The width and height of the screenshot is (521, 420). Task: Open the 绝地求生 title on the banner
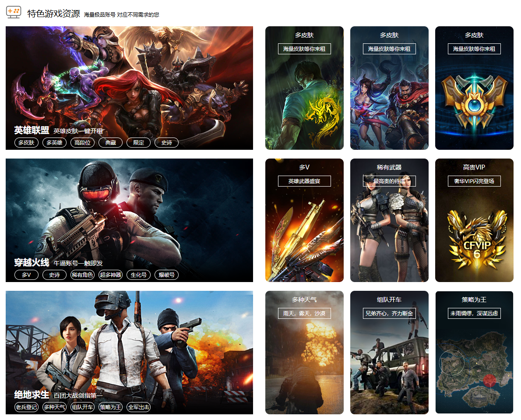click(x=32, y=395)
